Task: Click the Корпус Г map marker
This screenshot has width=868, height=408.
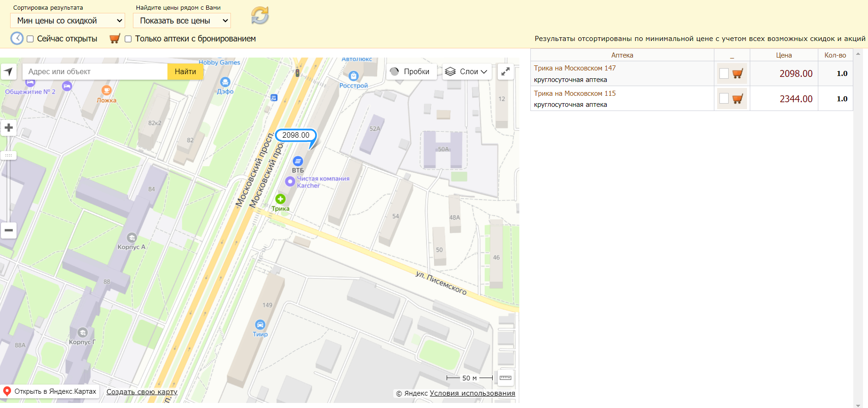Action: pyautogui.click(x=82, y=332)
